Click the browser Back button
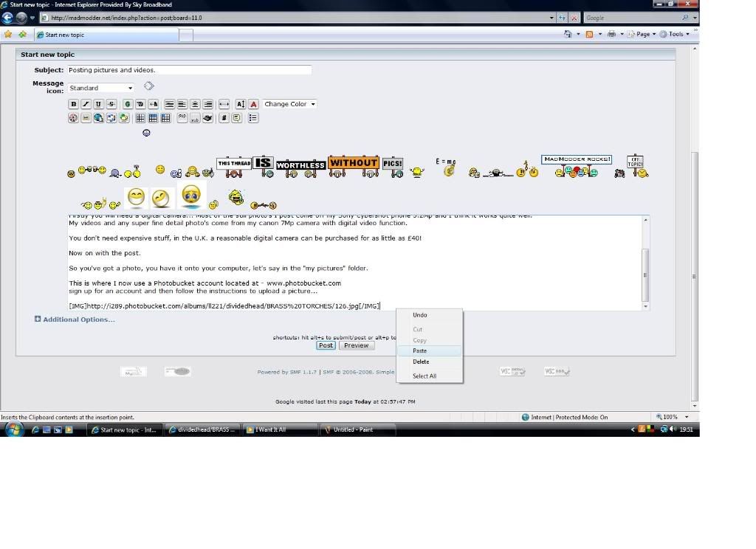The image size is (756, 549). tap(7, 18)
